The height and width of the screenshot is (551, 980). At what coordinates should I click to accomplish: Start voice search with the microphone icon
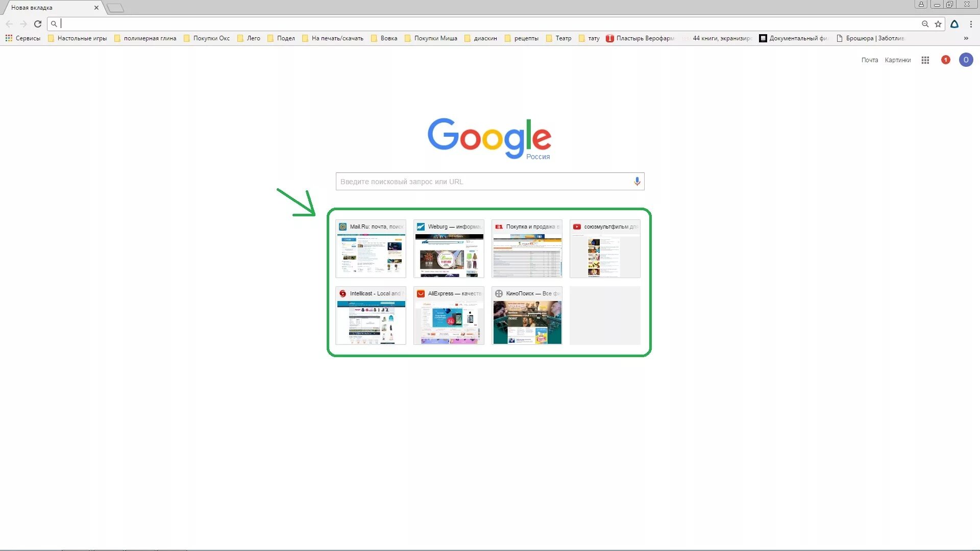pos(637,182)
